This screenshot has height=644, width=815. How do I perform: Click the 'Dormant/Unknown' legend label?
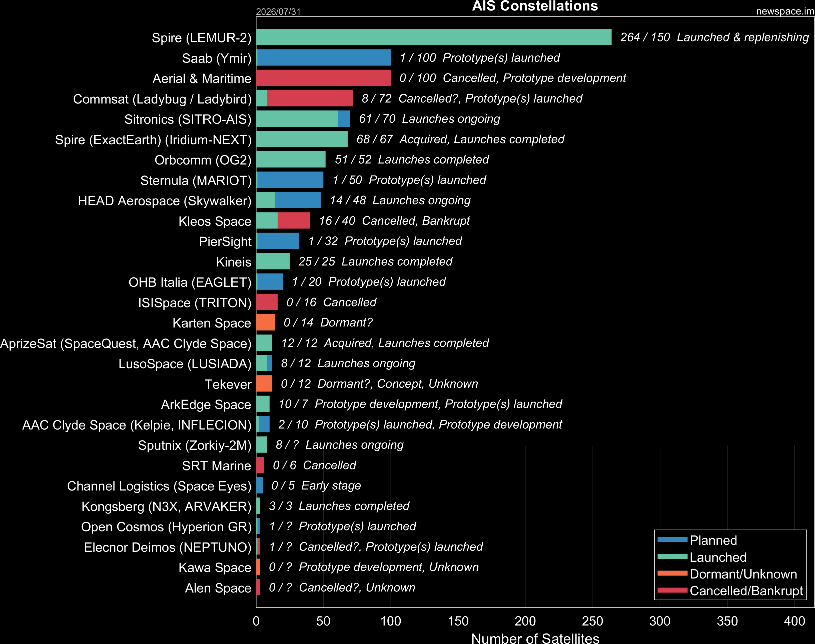pos(743,574)
